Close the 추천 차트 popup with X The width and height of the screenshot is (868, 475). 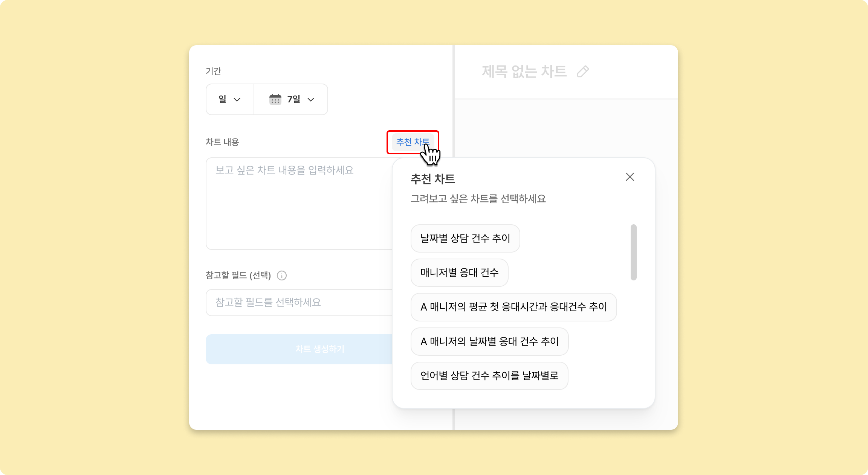pyautogui.click(x=630, y=177)
